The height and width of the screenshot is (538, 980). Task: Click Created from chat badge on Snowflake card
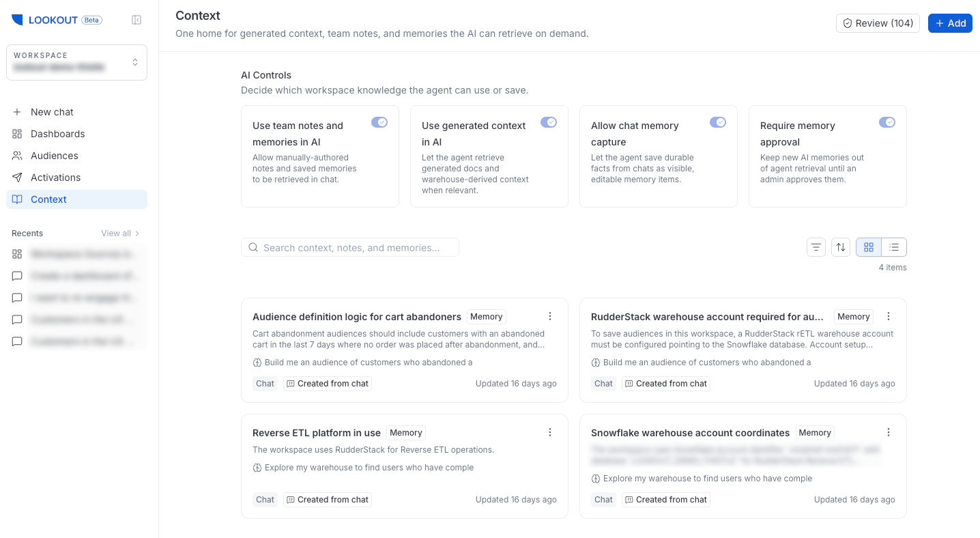click(667, 500)
